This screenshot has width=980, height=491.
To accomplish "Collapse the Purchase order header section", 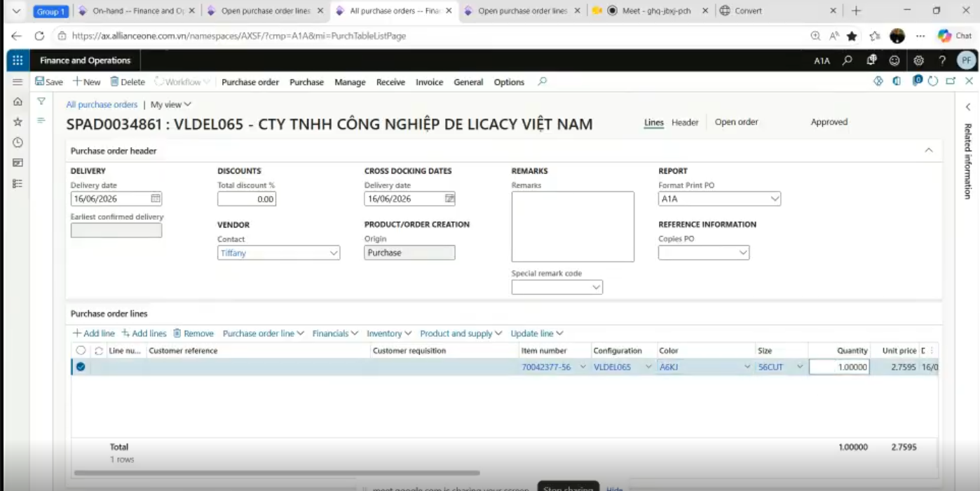I will (x=929, y=151).
